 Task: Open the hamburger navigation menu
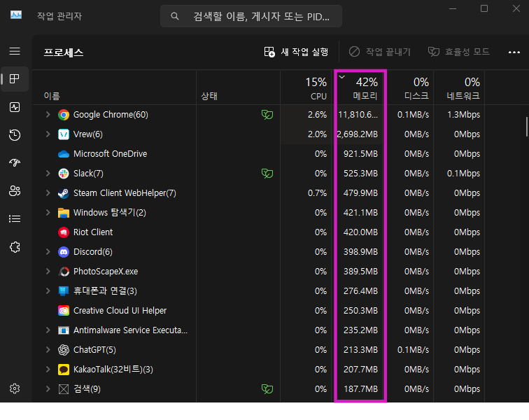(x=15, y=51)
